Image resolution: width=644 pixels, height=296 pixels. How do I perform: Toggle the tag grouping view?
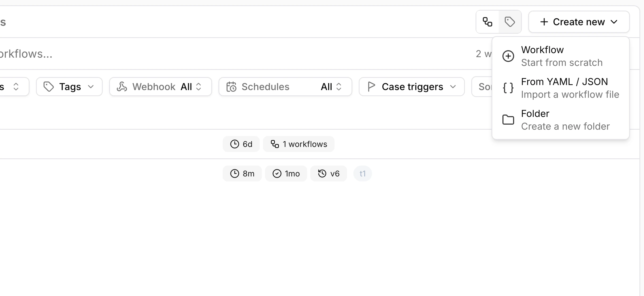(x=510, y=22)
